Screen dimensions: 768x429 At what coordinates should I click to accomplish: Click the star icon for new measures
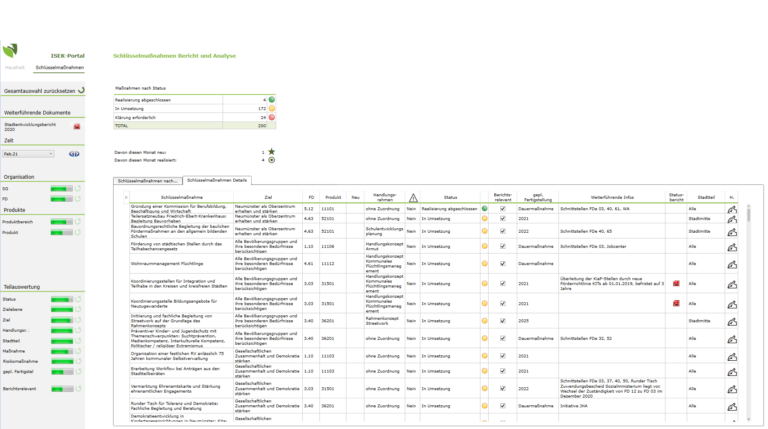[x=271, y=152]
